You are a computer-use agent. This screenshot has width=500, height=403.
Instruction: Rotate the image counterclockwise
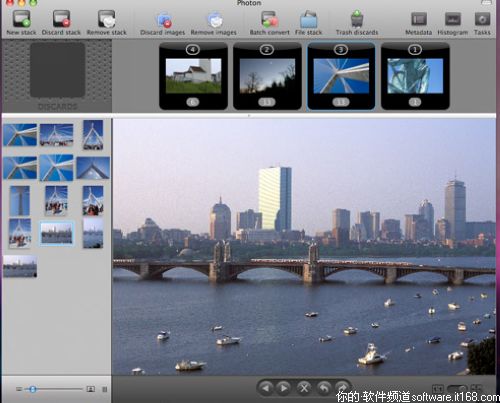323,388
